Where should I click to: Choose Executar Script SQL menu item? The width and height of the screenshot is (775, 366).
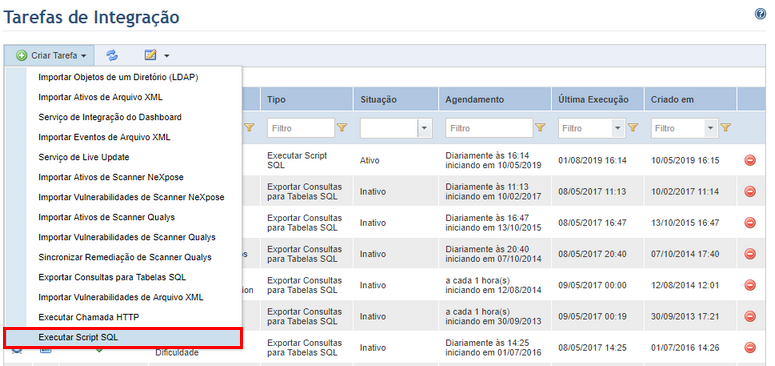(123, 338)
